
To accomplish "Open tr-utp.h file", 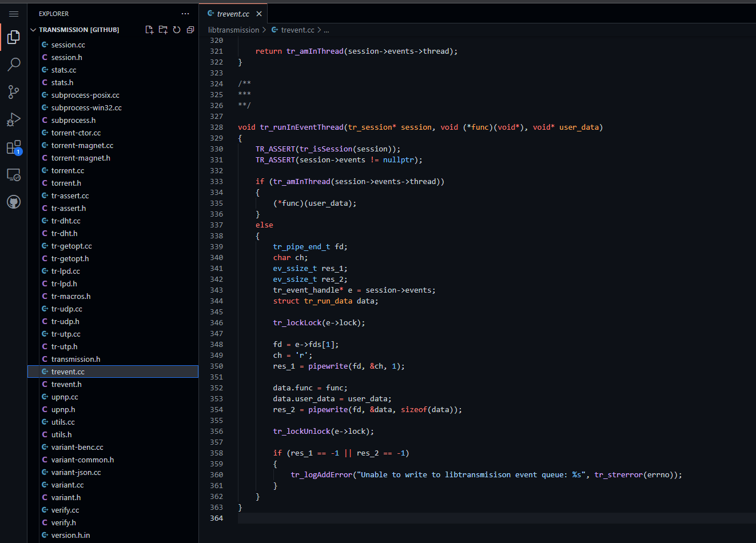I will (113, 346).
